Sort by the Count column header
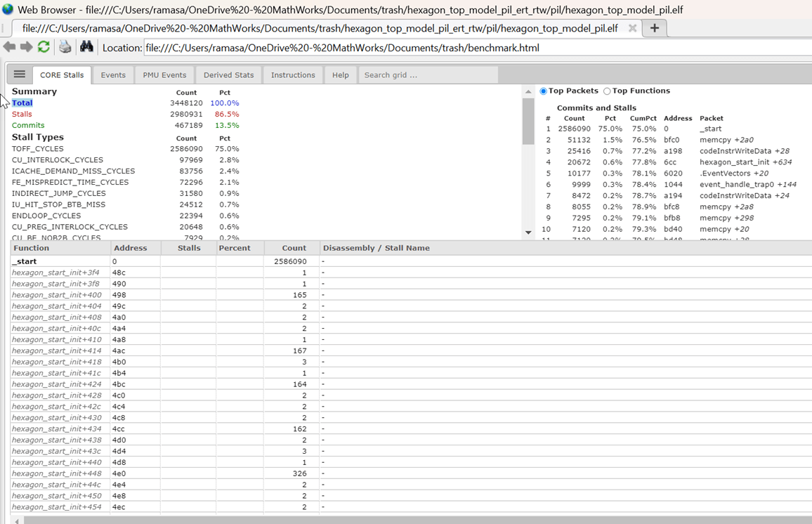 tap(294, 248)
